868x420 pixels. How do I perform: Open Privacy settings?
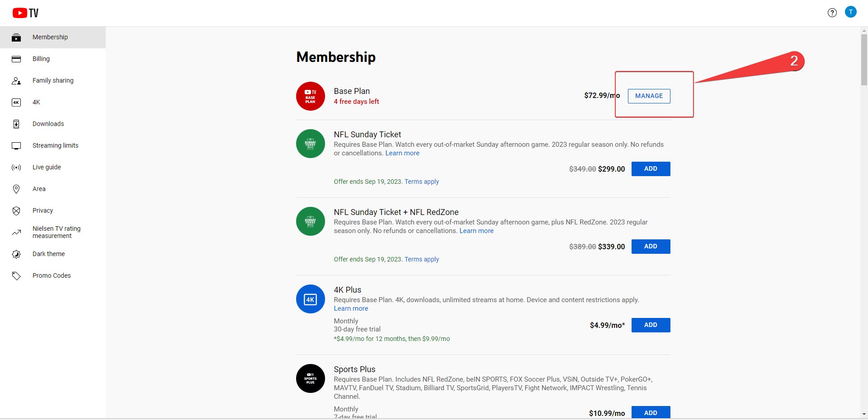coord(43,210)
